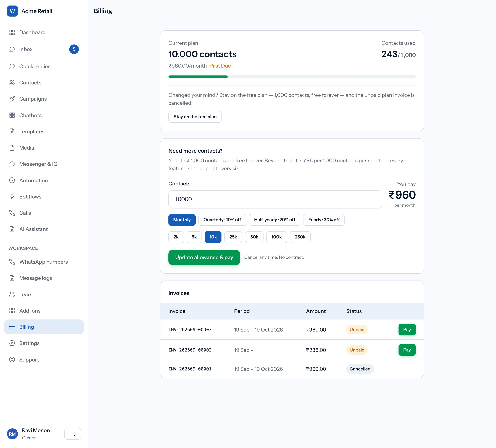This screenshot has height=448, width=496.
Task: Click Update allowance & pay button
Action: click(x=204, y=257)
